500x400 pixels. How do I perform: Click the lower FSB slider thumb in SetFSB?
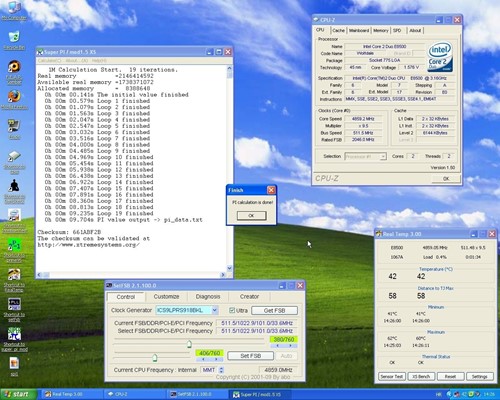[155, 358]
